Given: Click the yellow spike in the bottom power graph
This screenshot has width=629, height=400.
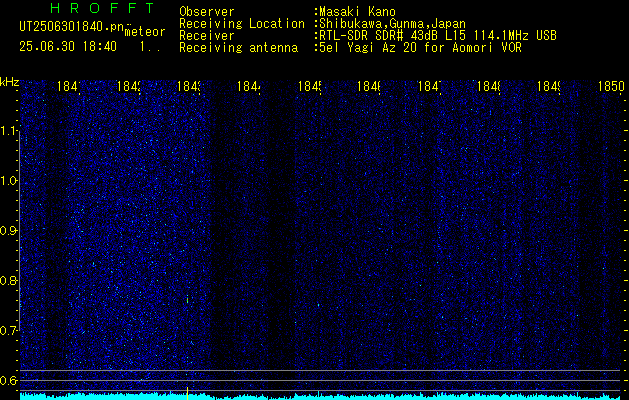Looking at the screenshot, I should [187, 393].
